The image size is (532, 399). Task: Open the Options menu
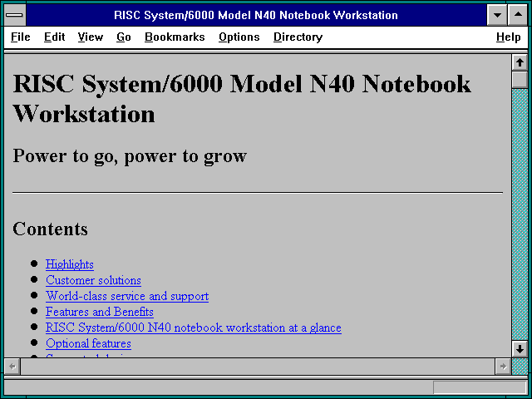(239, 37)
